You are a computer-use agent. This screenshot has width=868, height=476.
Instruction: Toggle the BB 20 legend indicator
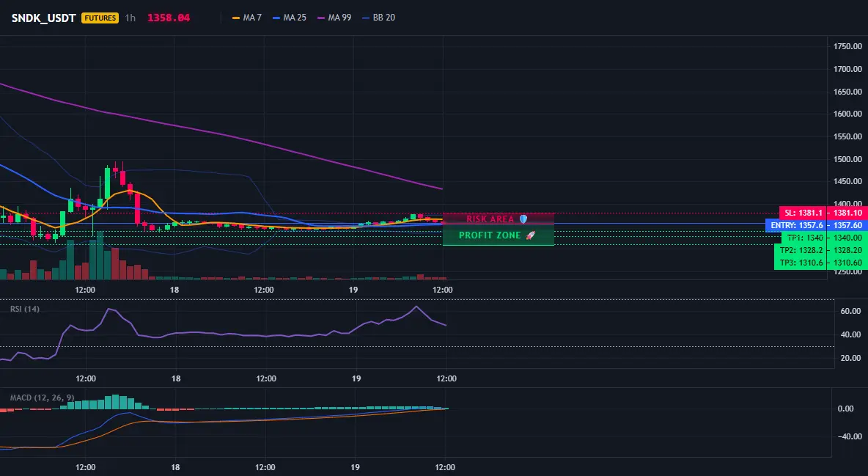coord(378,18)
